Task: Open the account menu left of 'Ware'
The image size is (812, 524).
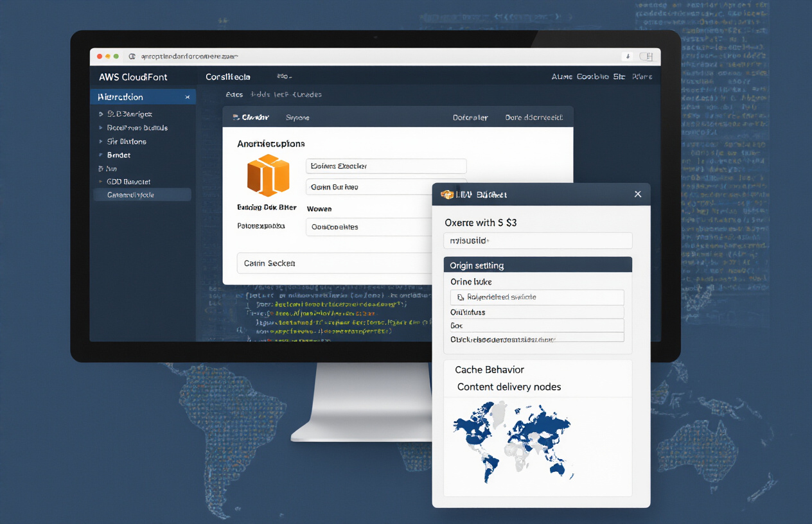Action: pyautogui.click(x=588, y=76)
